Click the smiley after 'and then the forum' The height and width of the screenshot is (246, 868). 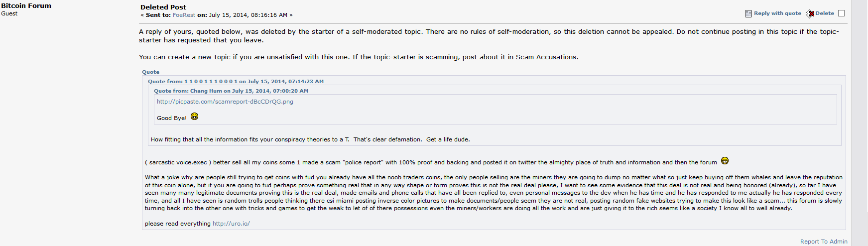(x=725, y=161)
